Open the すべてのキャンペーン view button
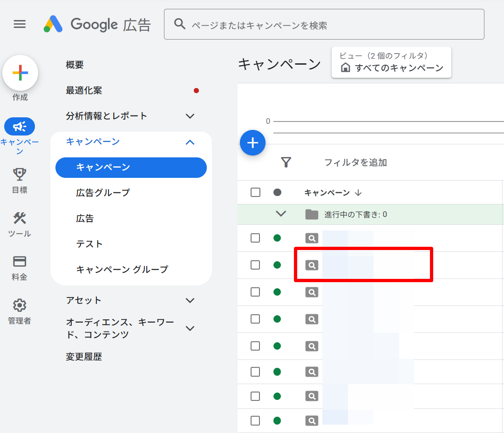 coord(391,62)
